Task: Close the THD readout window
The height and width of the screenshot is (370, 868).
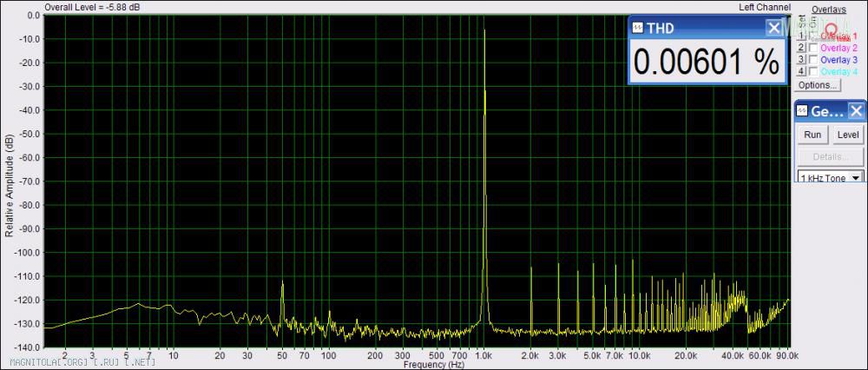Action: point(774,28)
